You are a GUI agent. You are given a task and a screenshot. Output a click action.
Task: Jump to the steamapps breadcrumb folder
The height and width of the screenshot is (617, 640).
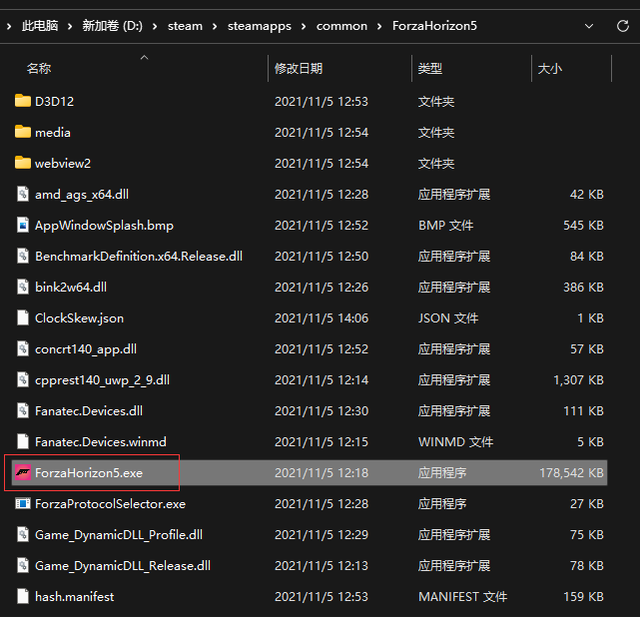click(x=259, y=26)
